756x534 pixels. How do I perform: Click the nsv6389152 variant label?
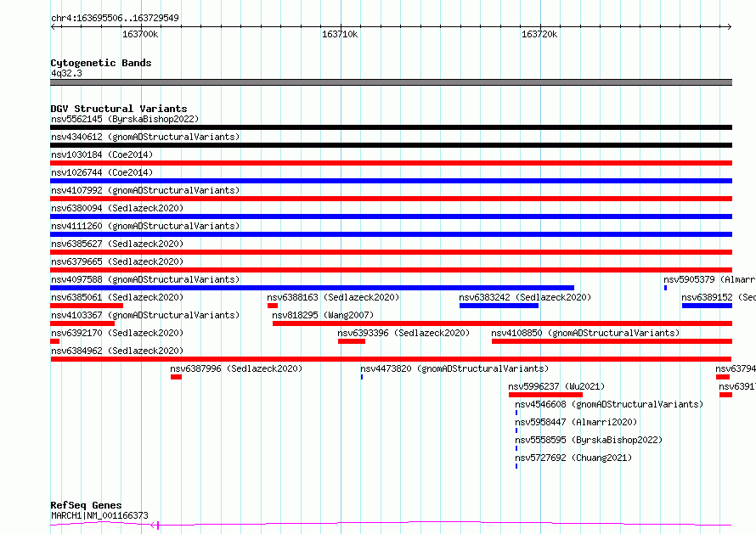tap(719, 297)
